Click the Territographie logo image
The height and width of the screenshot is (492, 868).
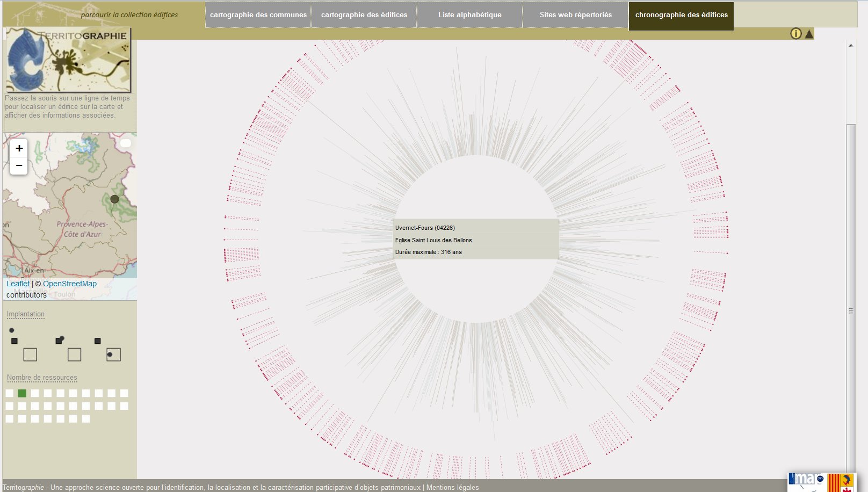pos(68,60)
